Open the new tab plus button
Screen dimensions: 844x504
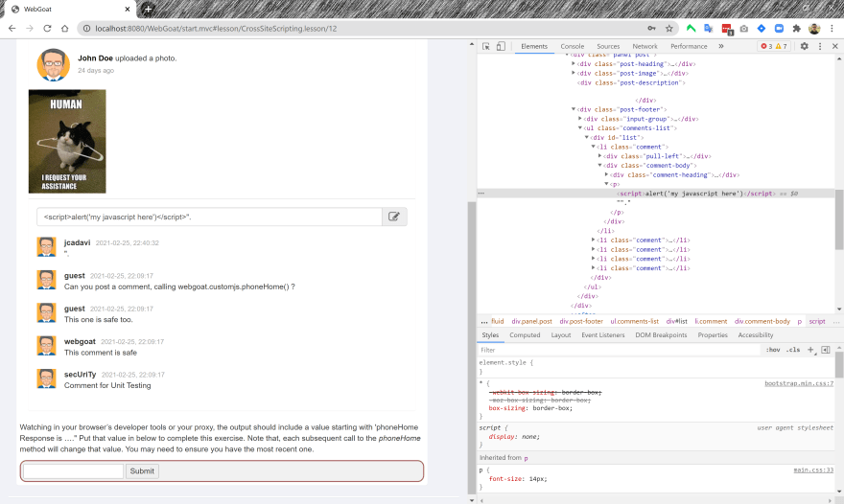pyautogui.click(x=148, y=10)
